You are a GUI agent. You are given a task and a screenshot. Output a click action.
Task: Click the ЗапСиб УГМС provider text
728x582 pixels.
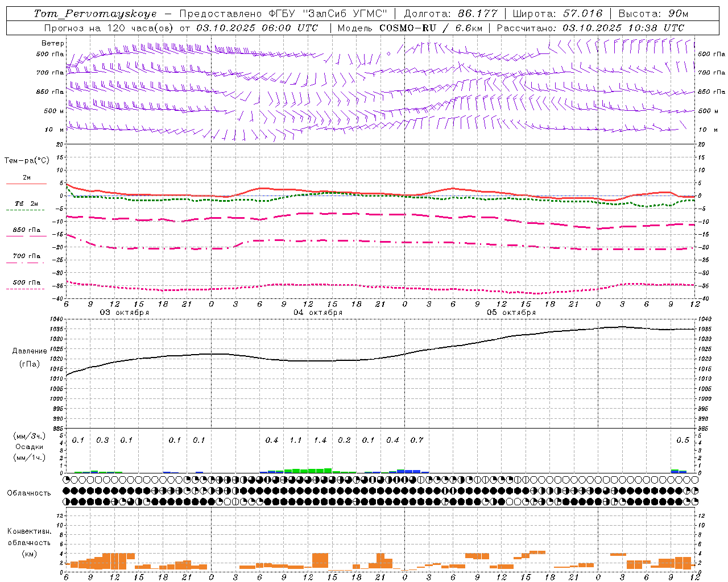(345, 14)
